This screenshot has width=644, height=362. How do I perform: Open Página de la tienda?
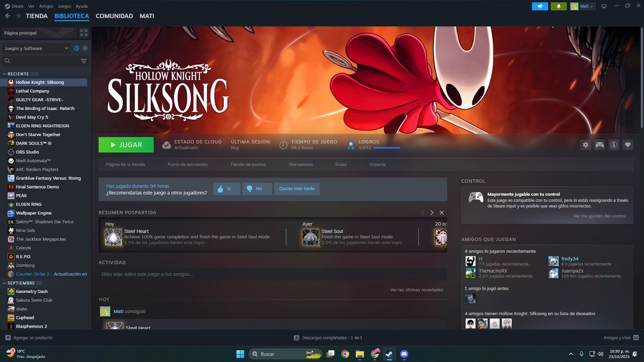click(125, 164)
